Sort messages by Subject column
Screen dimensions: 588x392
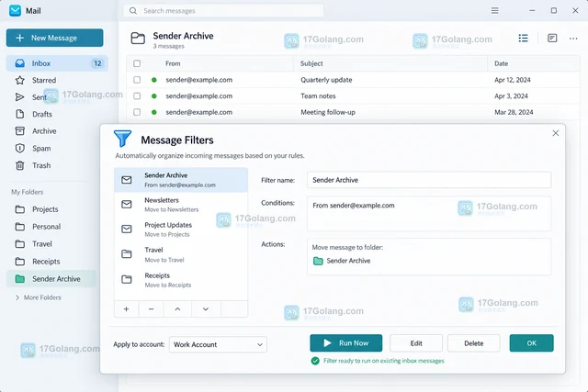pos(311,63)
